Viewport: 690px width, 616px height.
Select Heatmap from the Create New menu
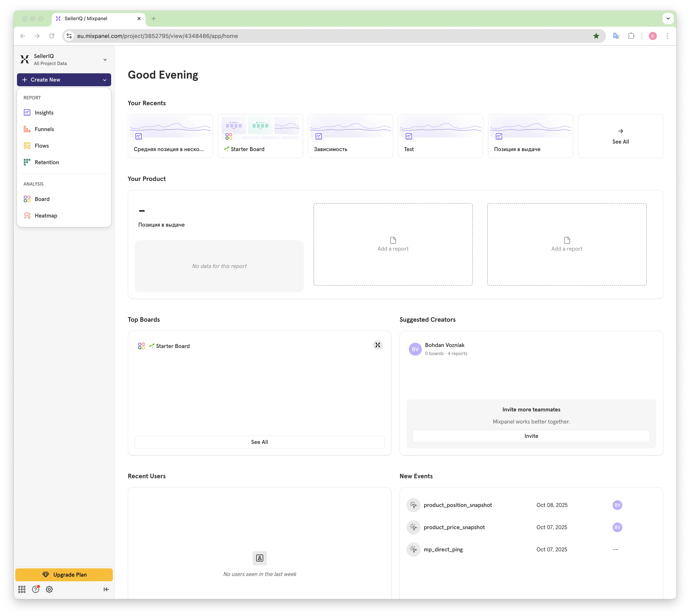point(64,216)
